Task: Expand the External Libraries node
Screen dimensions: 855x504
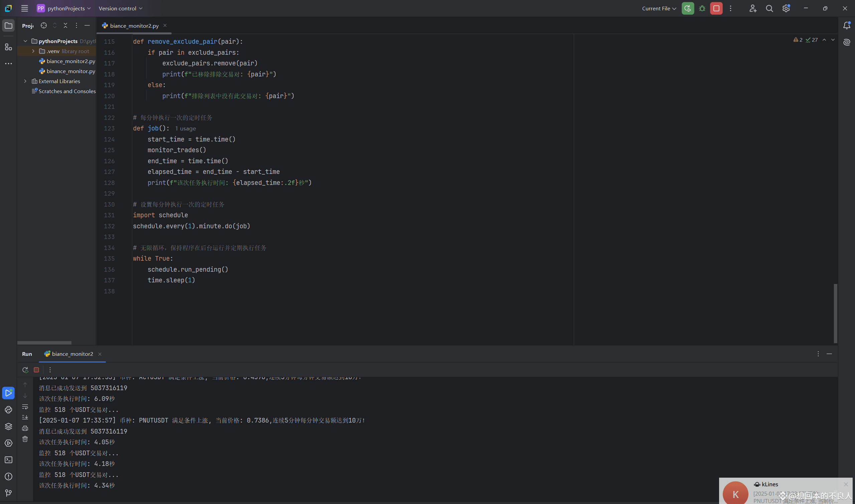Action: point(25,81)
